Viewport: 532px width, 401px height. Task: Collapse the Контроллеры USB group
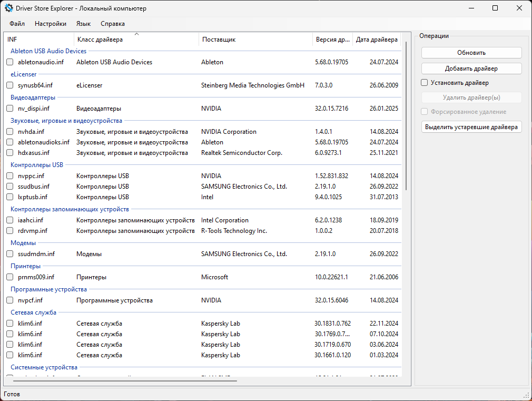pyautogui.click(x=37, y=165)
